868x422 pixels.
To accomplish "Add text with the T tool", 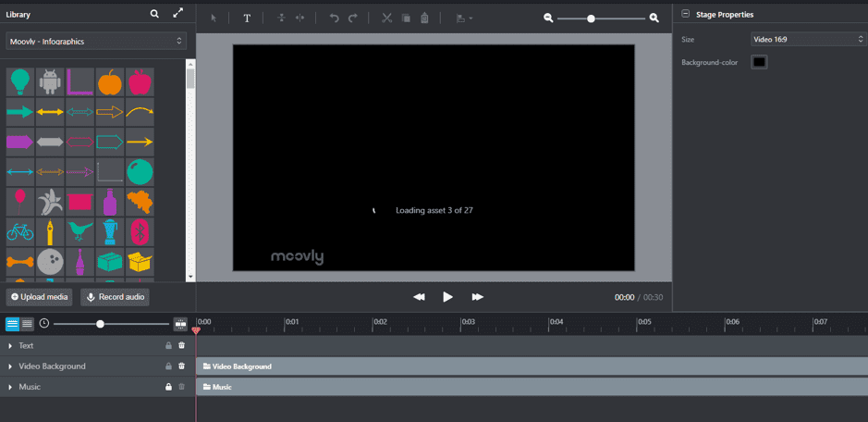I will click(247, 19).
